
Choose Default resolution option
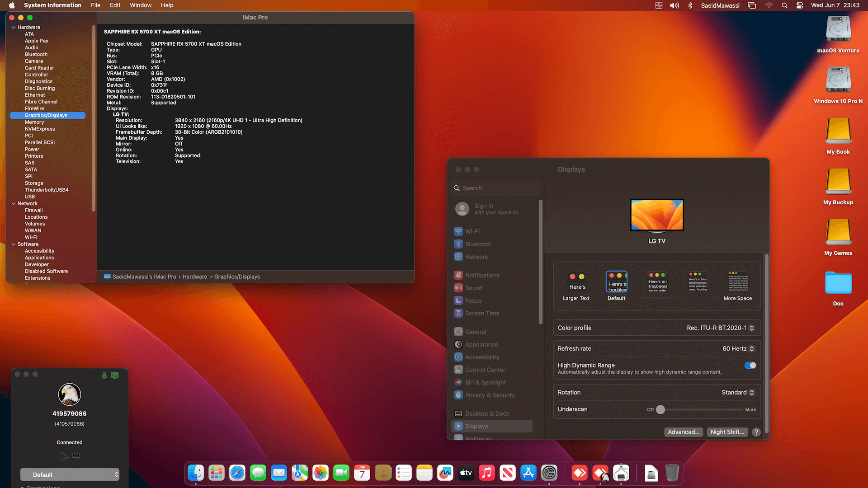click(617, 286)
